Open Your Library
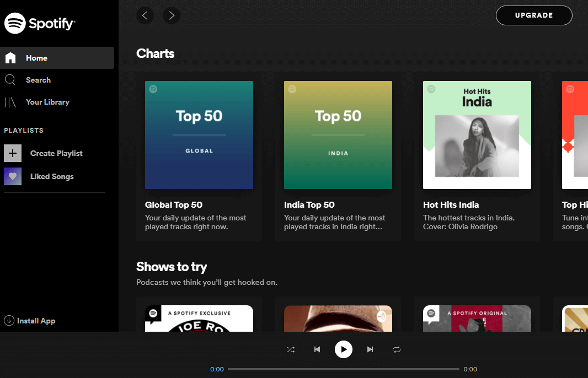 click(48, 102)
